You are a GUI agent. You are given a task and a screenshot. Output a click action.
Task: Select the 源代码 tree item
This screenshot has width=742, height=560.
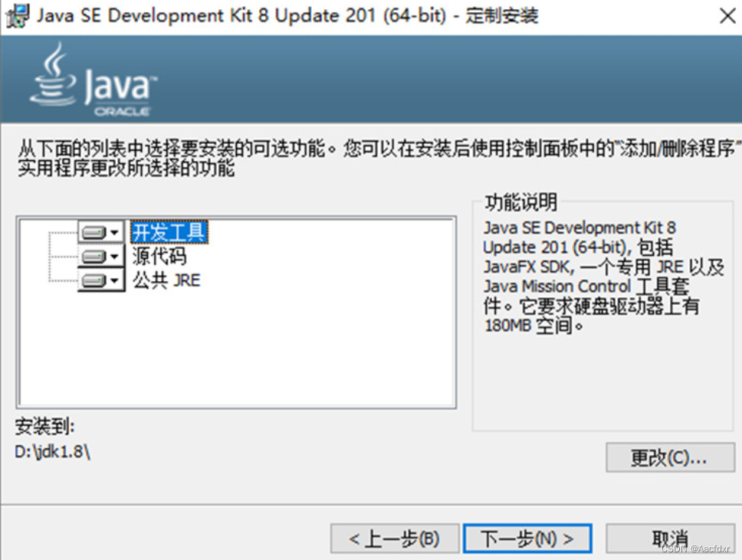pos(159,257)
